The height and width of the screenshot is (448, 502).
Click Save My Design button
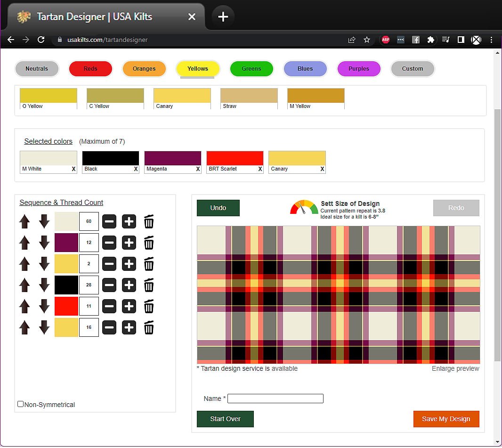446,419
